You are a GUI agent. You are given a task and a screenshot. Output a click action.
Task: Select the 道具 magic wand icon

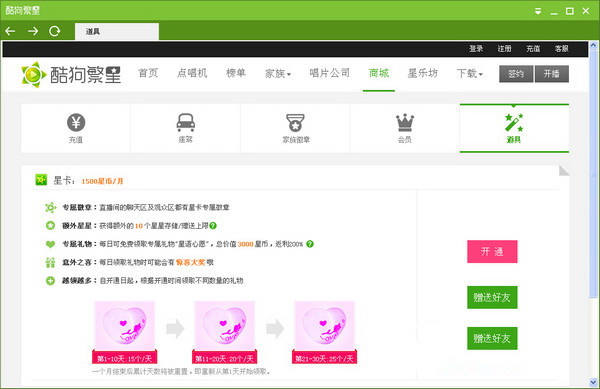[514, 122]
